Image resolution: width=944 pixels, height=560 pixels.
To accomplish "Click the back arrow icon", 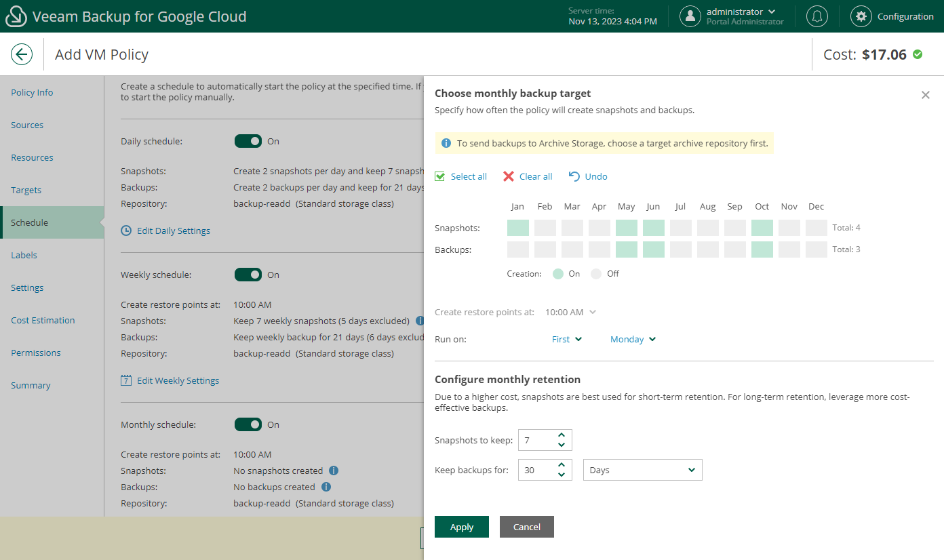I will [22, 54].
